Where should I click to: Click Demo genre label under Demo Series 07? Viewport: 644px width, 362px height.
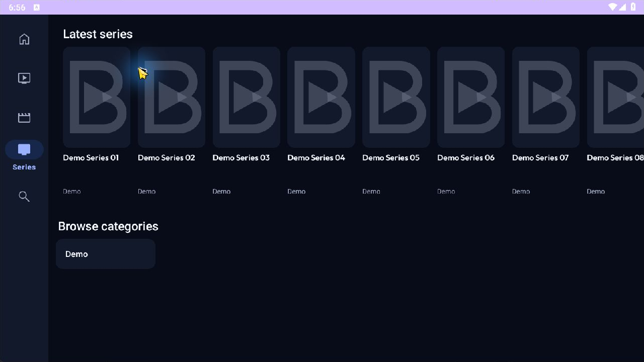(521, 192)
